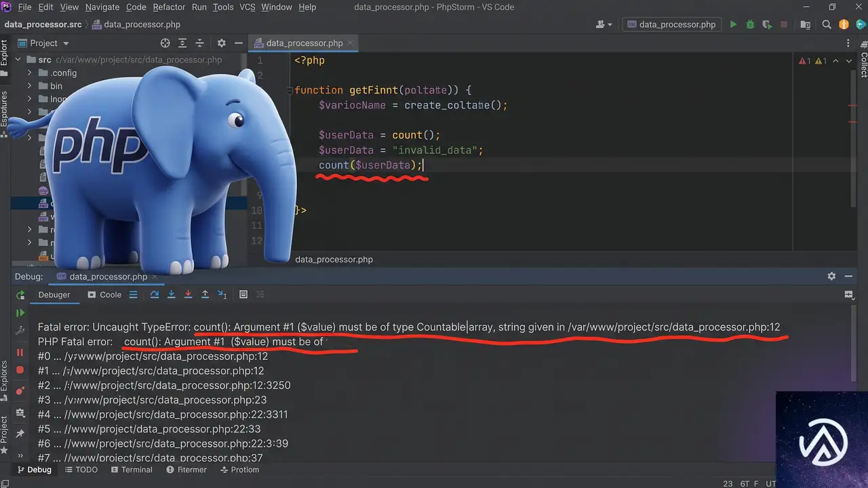Close the data_processor.php debug session tab
The width and height of the screenshot is (868, 488).
(155, 277)
